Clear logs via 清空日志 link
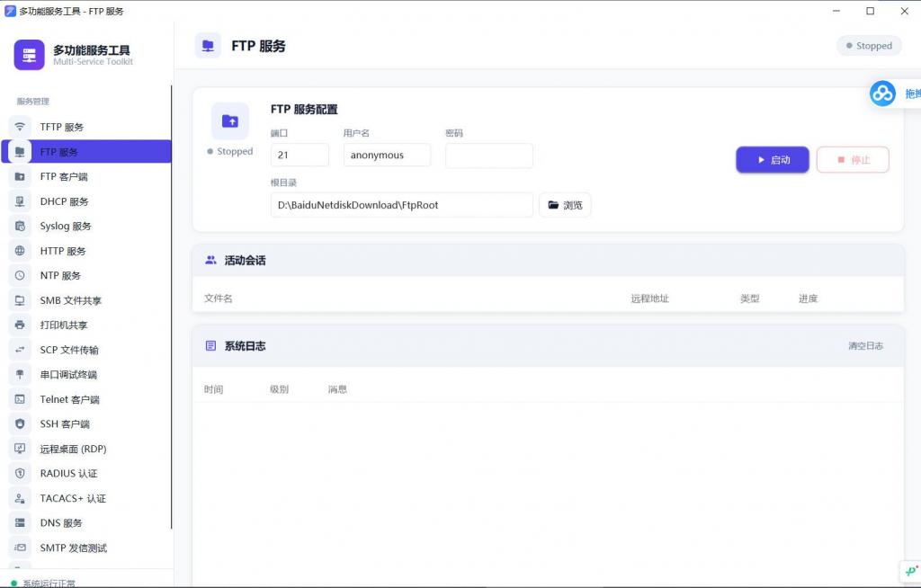The width and height of the screenshot is (921, 588). coord(865,345)
